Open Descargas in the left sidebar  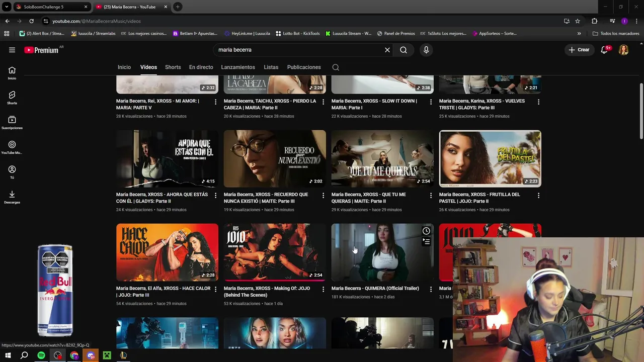click(12, 197)
